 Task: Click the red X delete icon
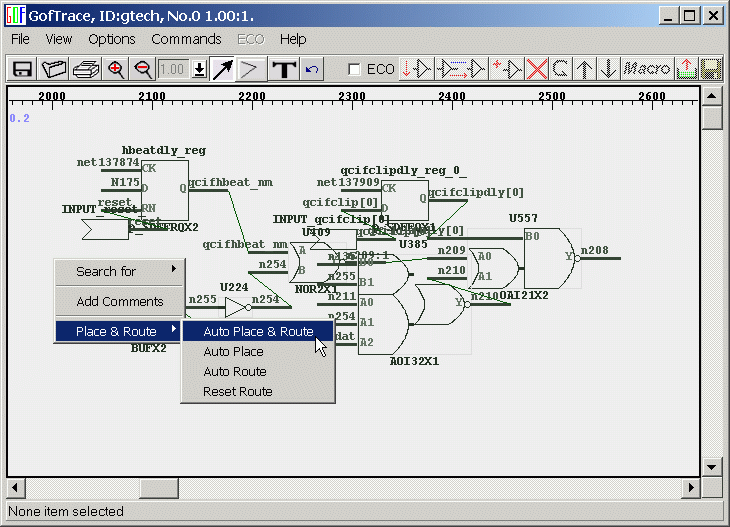tap(538, 69)
